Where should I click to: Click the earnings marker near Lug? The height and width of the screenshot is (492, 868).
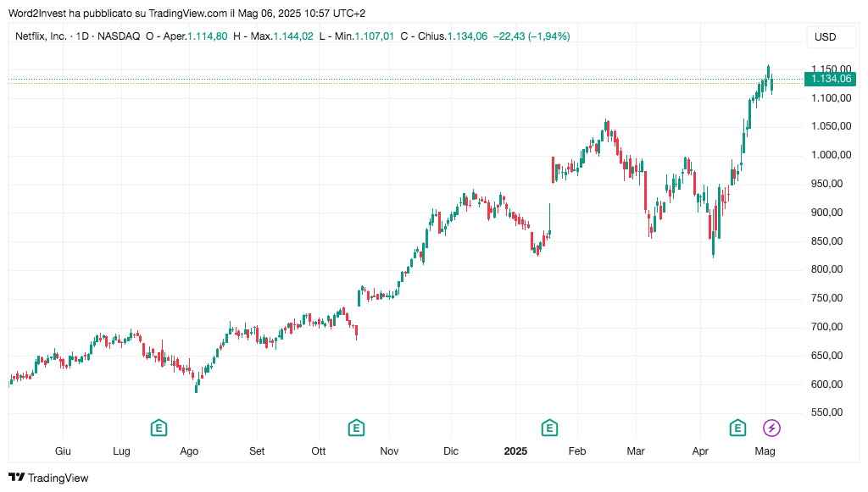click(159, 428)
